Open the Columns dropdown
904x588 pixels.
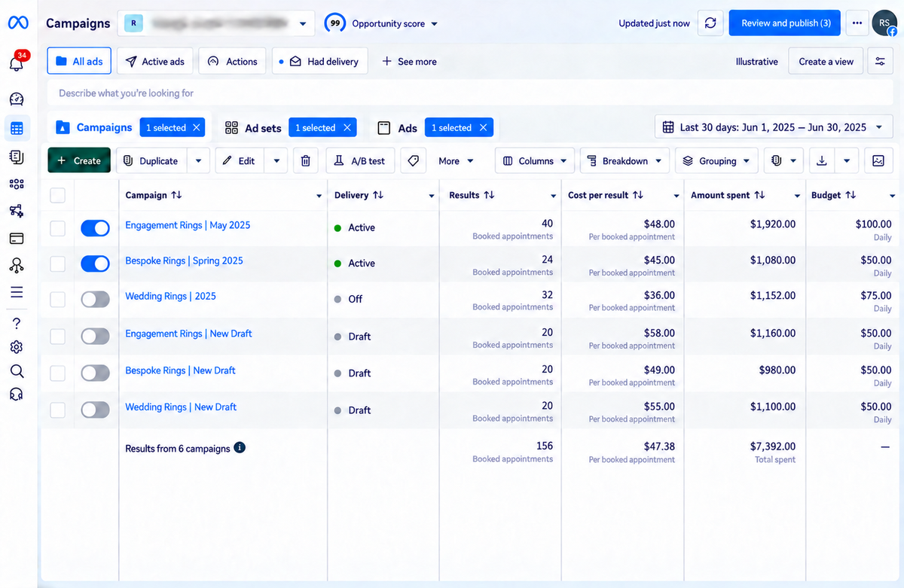(535, 161)
